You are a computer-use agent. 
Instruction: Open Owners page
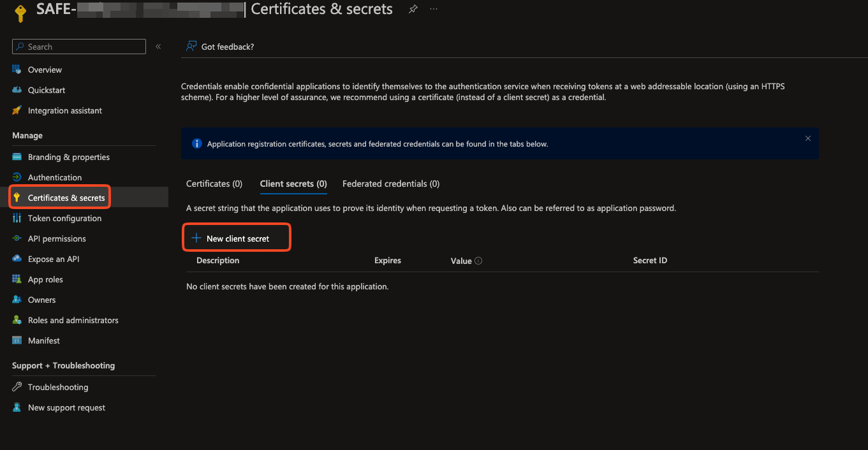pos(42,300)
